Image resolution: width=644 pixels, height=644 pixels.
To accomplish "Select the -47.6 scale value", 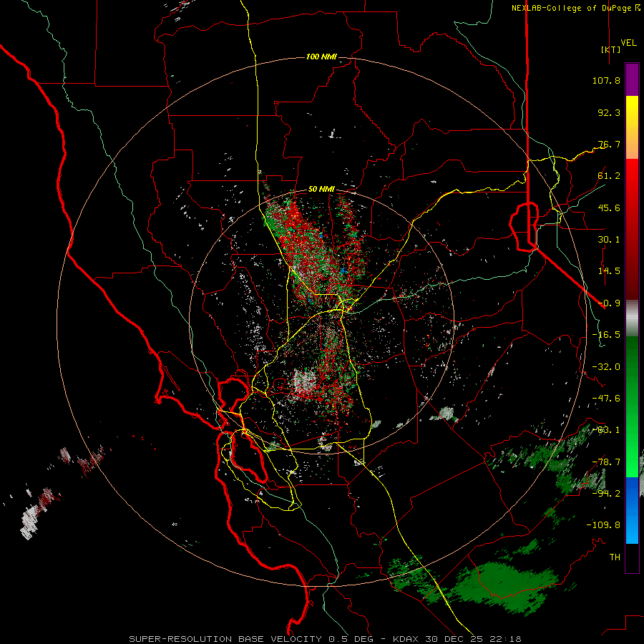I will coord(606,399).
